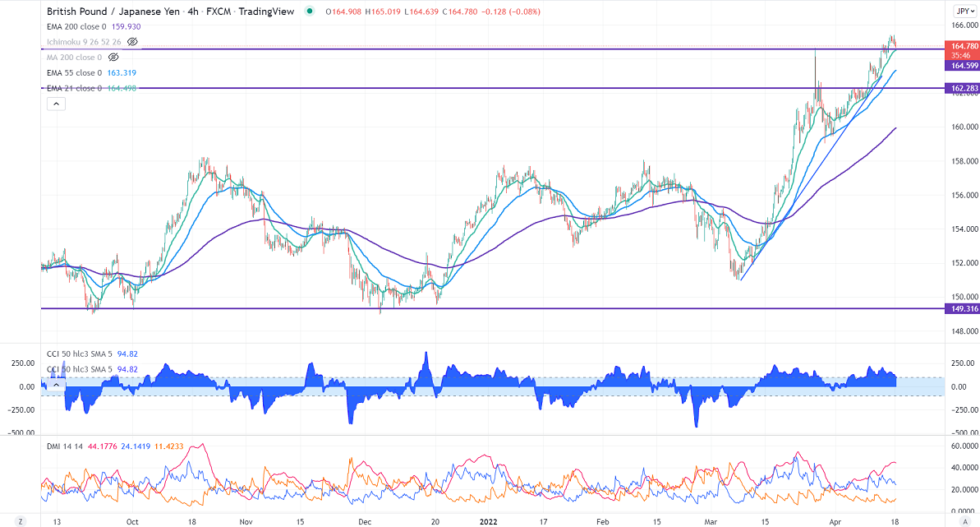The height and width of the screenshot is (527, 980).
Task: Click the high value H165.019
Action: coord(383,12)
